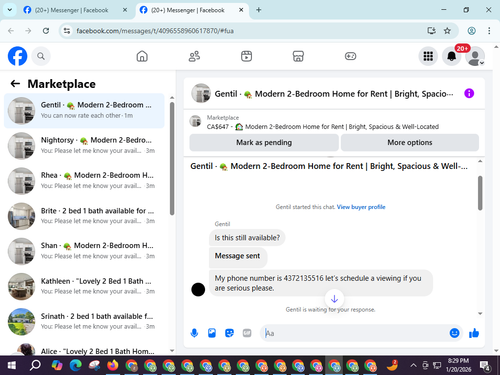
Task: Go to the Home feed icon
Action: (142, 56)
